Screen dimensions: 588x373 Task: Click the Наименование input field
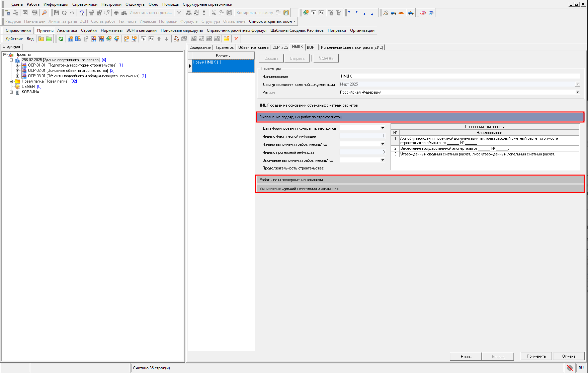pos(459,76)
